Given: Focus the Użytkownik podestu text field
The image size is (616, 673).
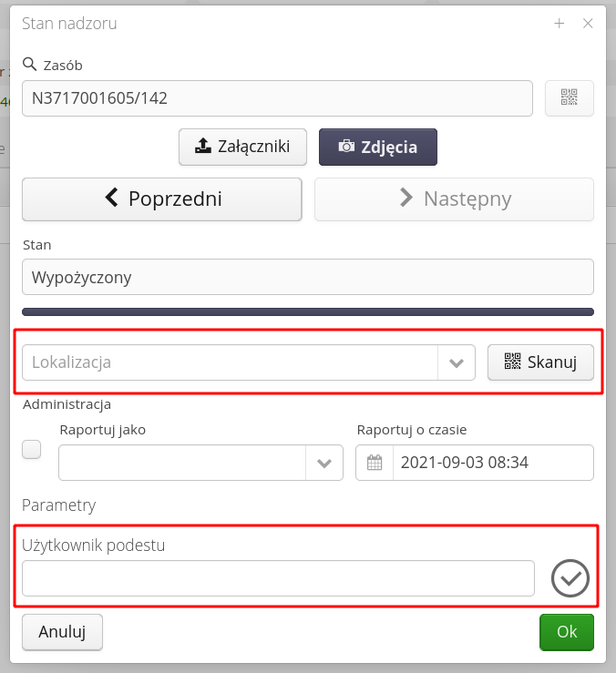Looking at the screenshot, I should 278,578.
